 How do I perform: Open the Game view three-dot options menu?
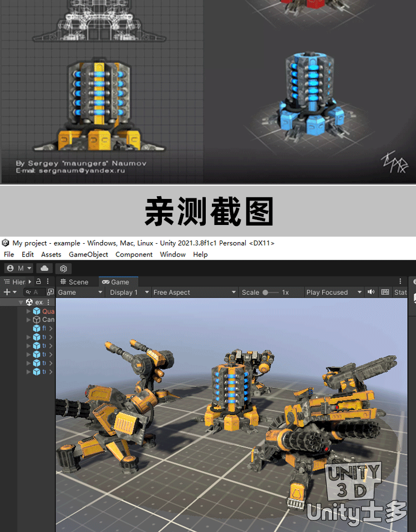click(x=400, y=282)
